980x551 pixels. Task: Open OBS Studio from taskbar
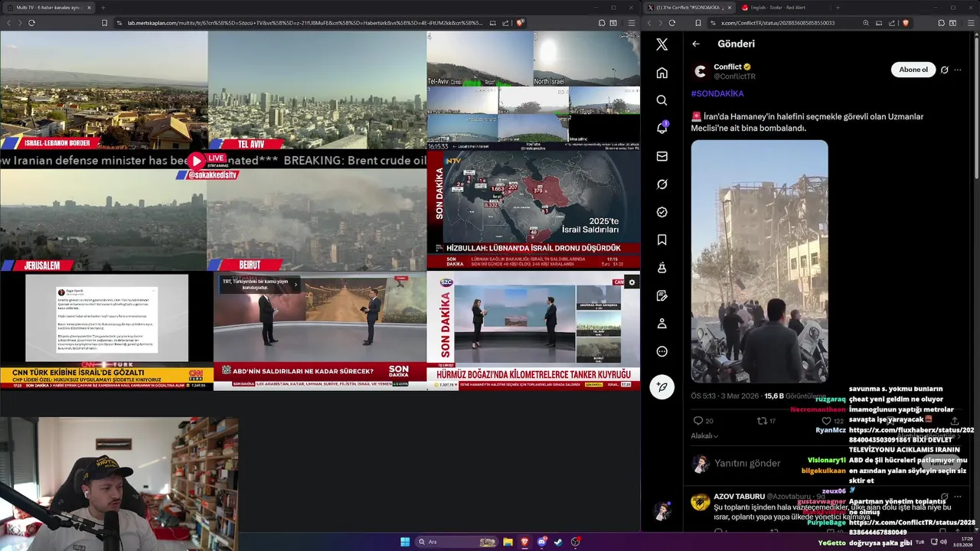pos(575,542)
